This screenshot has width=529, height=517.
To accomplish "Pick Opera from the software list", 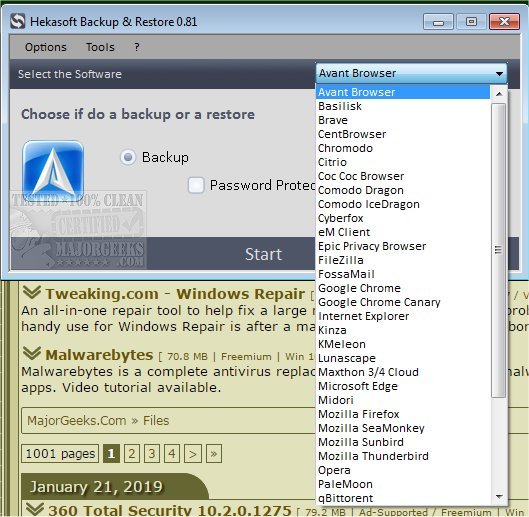I will point(403,470).
